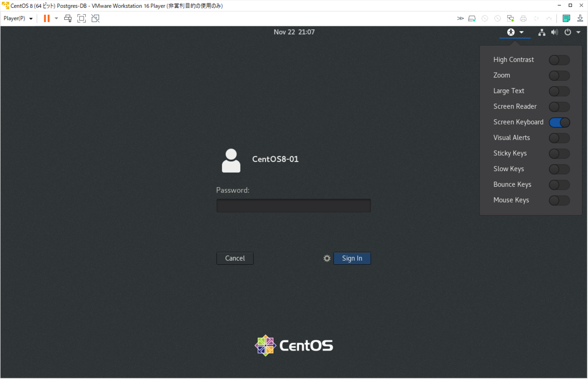This screenshot has height=379, width=588.
Task: Click Send Ctrl+Alt+Del icon in VMware toolbar
Action: coord(68,18)
